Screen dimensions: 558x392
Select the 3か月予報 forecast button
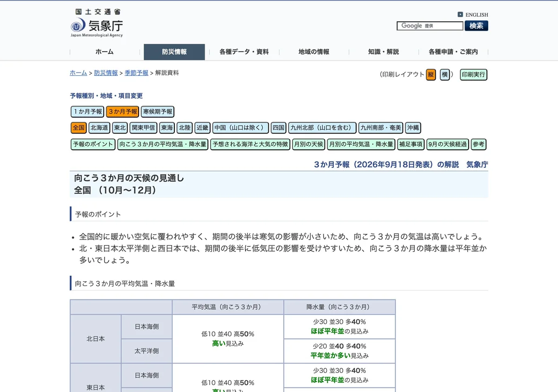122,112
